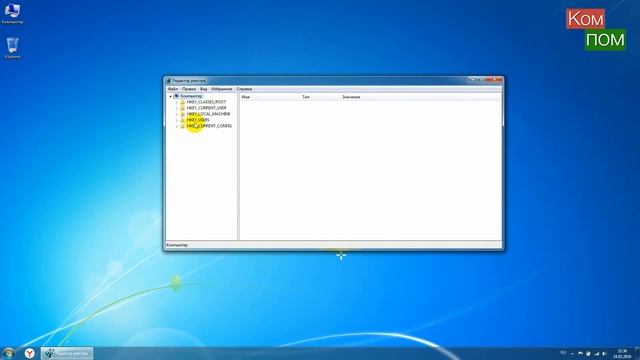Click the taskbar clock and date
Image resolution: width=640 pixels, height=360 pixels.
[622, 353]
